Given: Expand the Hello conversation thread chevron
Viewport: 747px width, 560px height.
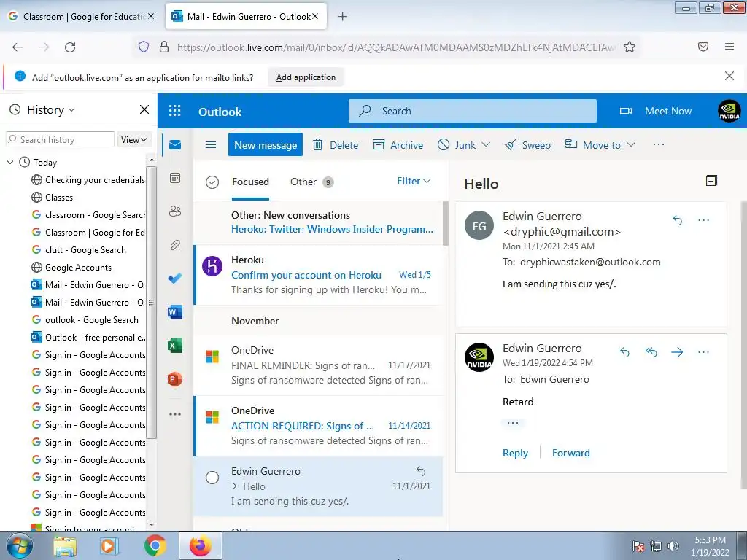Looking at the screenshot, I should [x=234, y=486].
